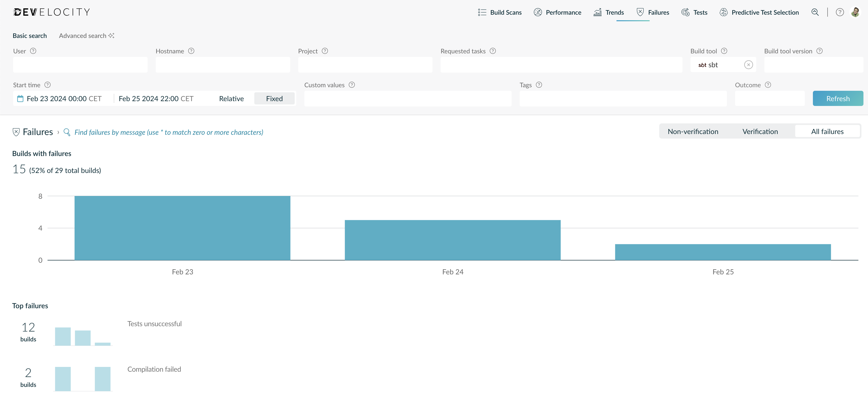Open the Tests unsuccessful failure entry
This screenshot has height=397, width=868.
click(x=154, y=323)
